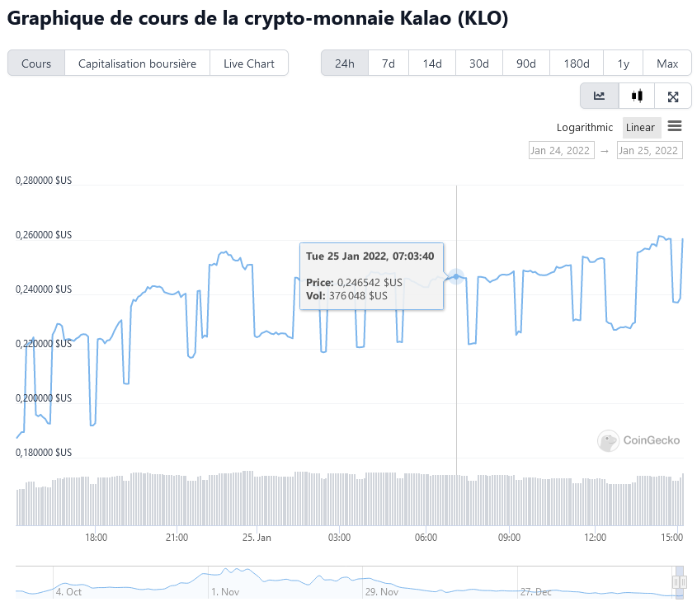Display 1y price history
697x616 pixels.
pyautogui.click(x=624, y=63)
